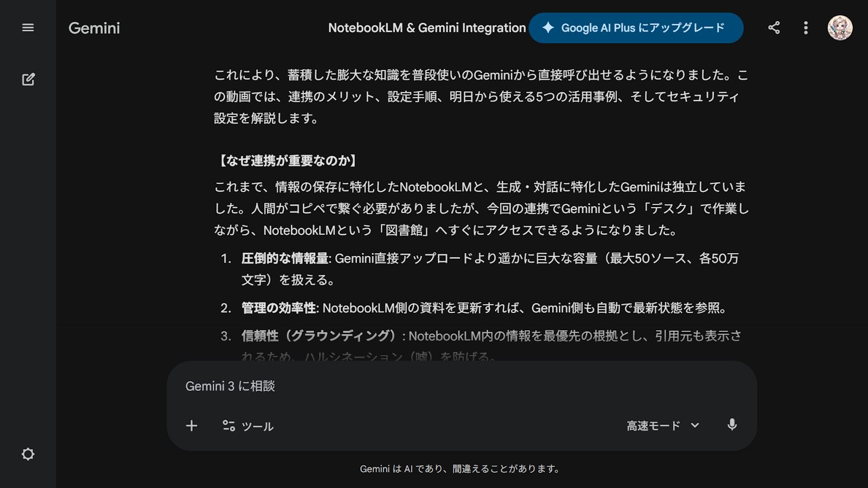Activate the microphone voice input
Image resolution: width=868 pixels, height=488 pixels.
coord(732,425)
